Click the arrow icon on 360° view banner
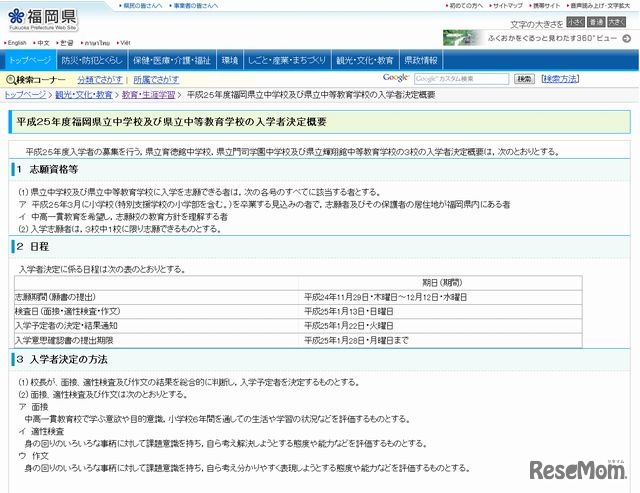Screen dimensions: 640x493 (x=626, y=37)
